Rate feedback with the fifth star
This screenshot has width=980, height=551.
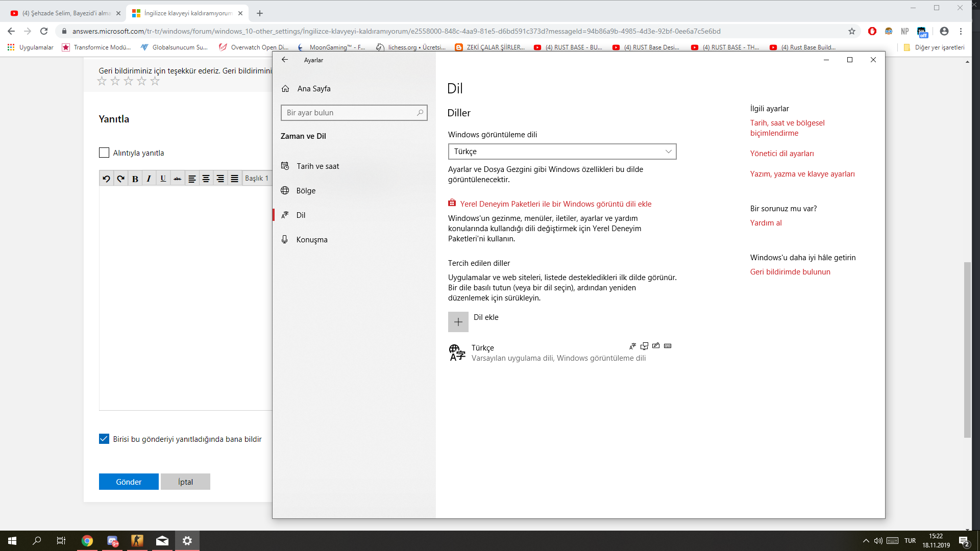(x=155, y=81)
